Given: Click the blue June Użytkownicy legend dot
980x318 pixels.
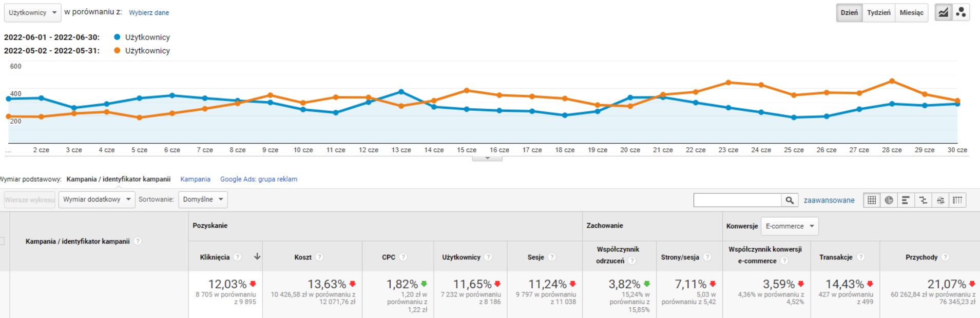Looking at the screenshot, I should tap(117, 37).
